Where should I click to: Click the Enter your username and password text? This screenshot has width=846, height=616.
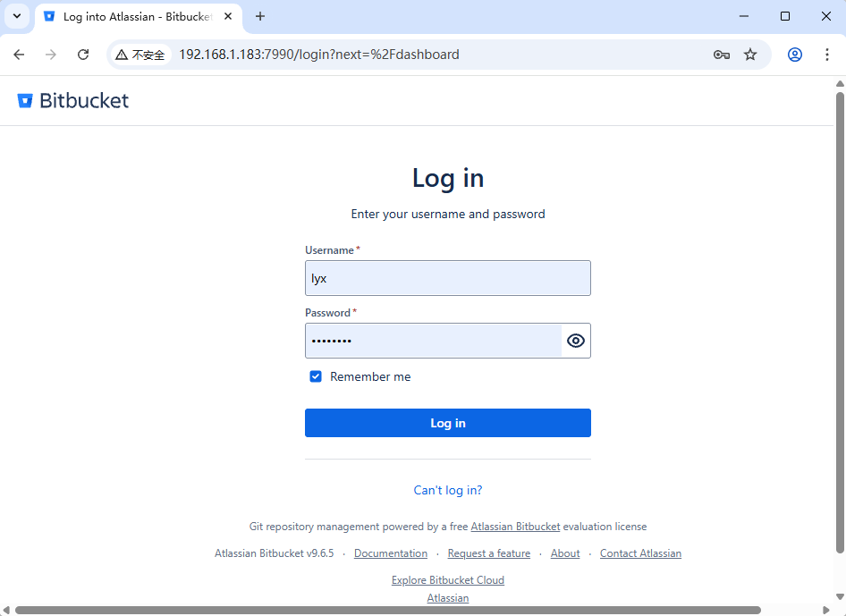pos(448,215)
